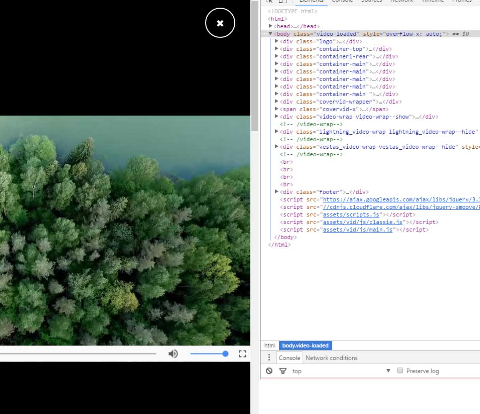Collapse the body video-loaded element
Screen dimensions: 480x414
(270, 34)
